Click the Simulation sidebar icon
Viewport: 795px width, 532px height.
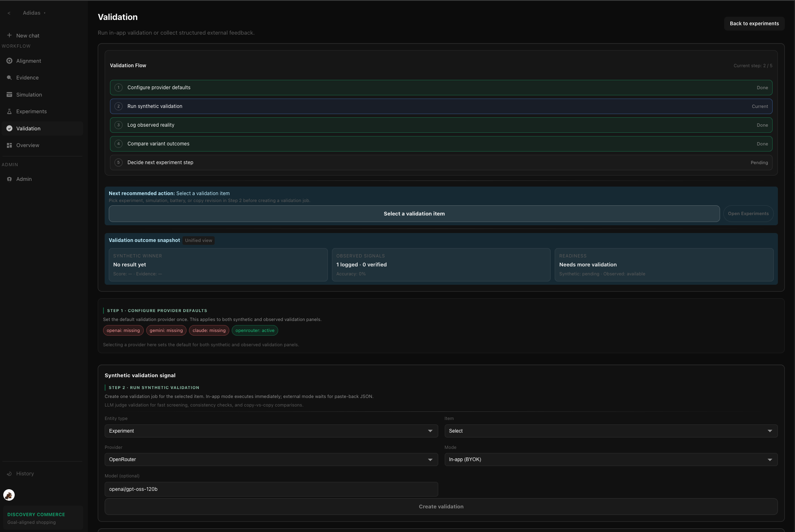click(x=9, y=95)
